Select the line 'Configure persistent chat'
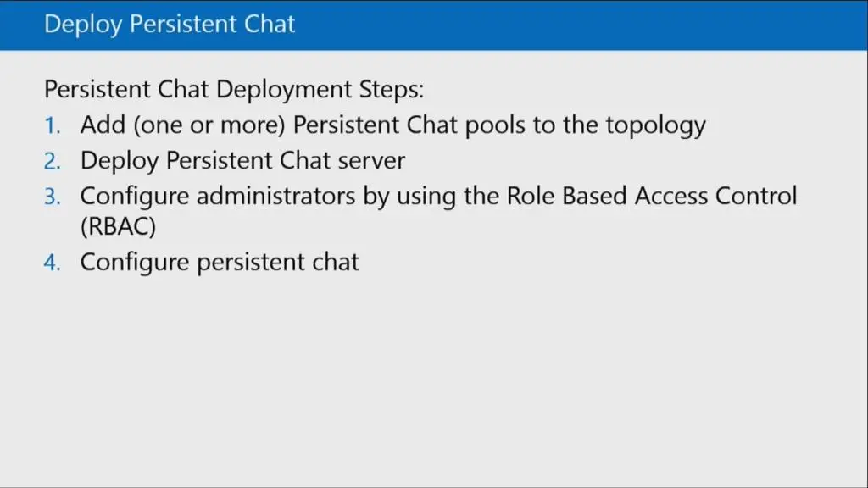This screenshot has width=868, height=488. pyautogui.click(x=220, y=263)
